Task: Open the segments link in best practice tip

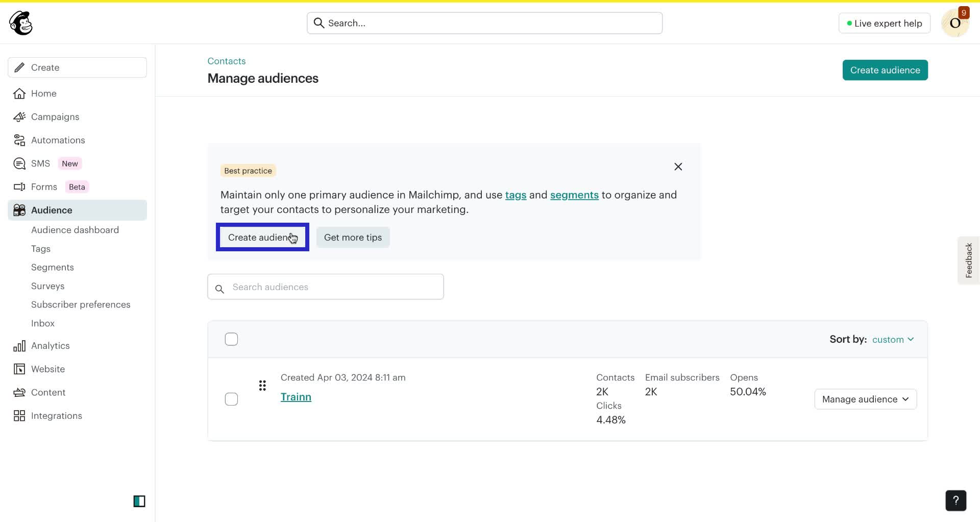Action: tap(574, 195)
